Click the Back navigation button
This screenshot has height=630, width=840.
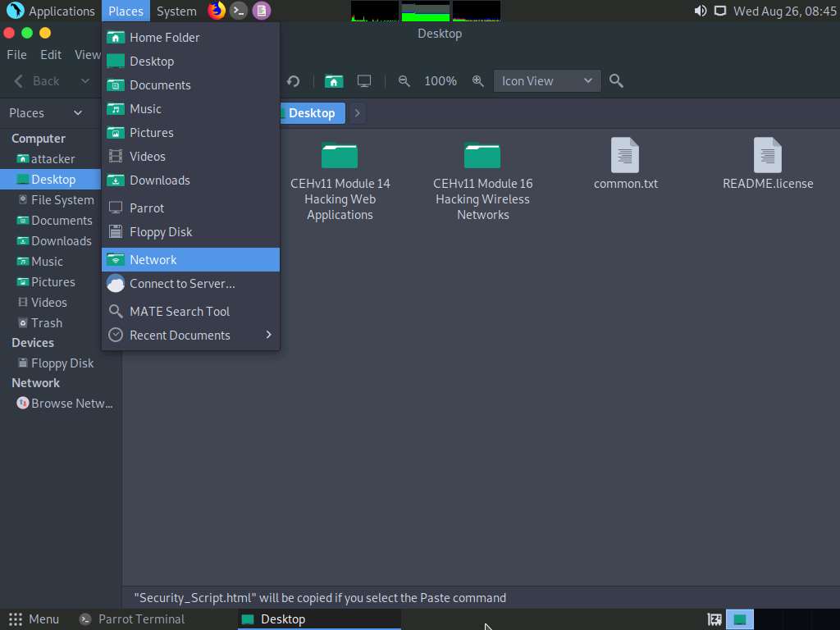pyautogui.click(x=39, y=81)
